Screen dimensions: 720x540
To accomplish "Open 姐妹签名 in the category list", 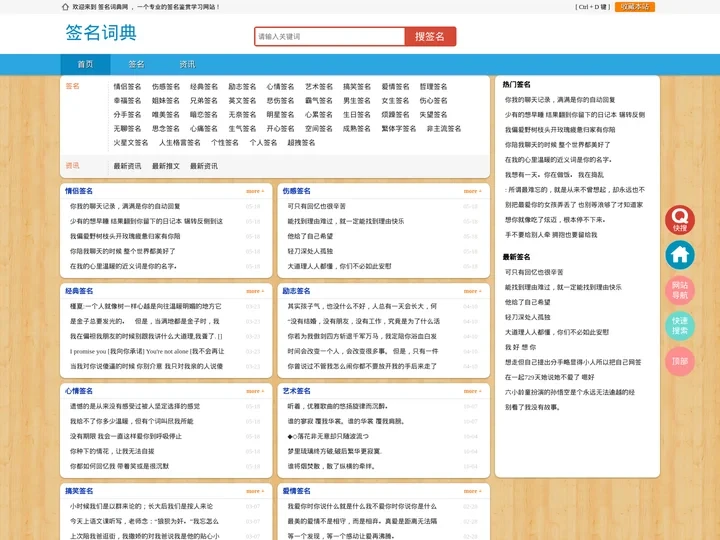I will coord(166,101).
